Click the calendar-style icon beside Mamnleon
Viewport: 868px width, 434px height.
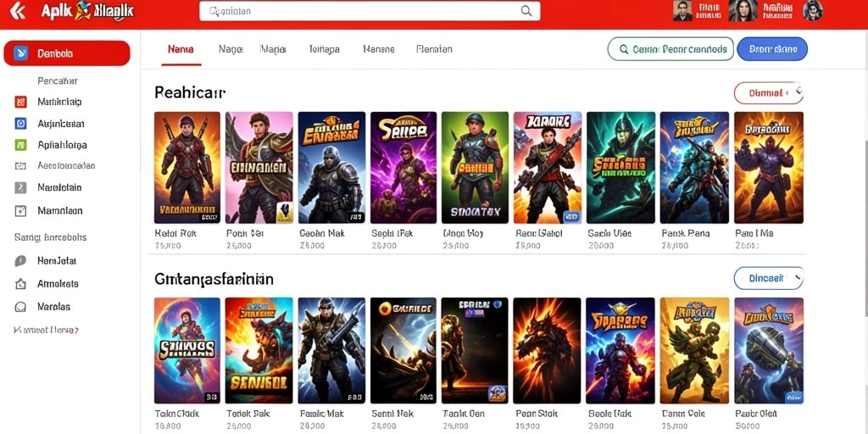pos(20,210)
